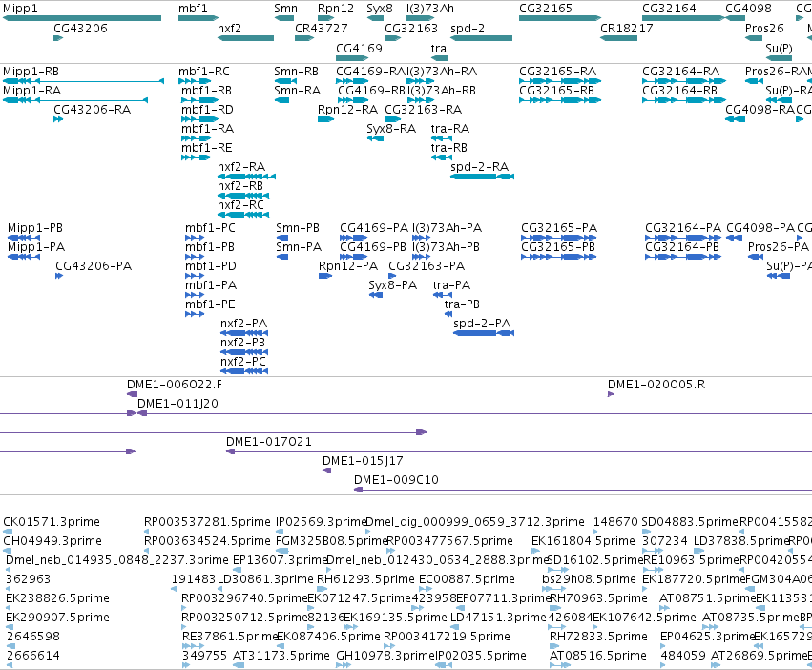The width and height of the screenshot is (812, 670).
Task: Click the Smn-RB transcript label
Action: pos(296,71)
